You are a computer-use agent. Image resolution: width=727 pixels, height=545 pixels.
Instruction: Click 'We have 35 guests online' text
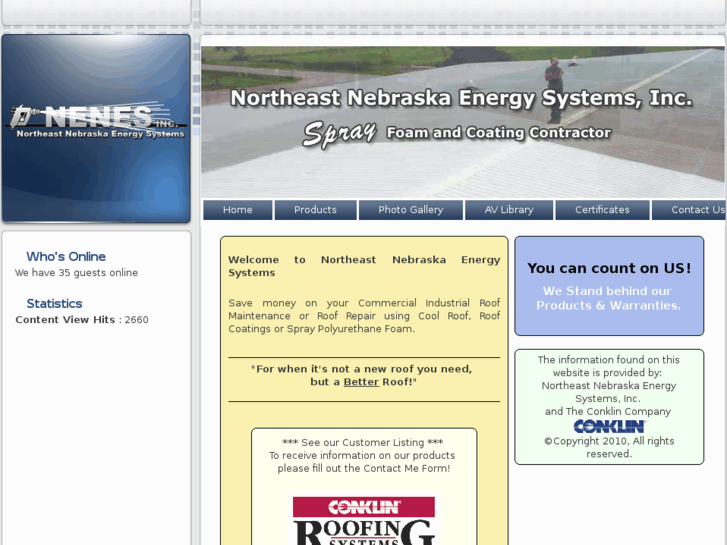[76, 273]
